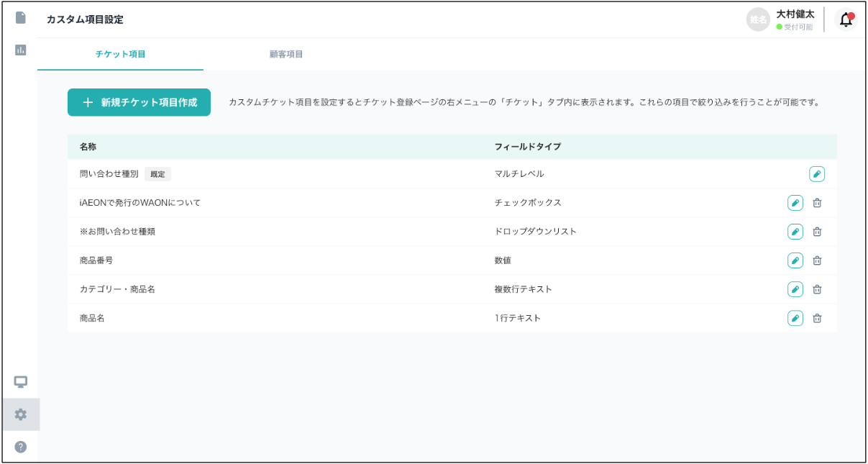This screenshot has width=868, height=464.
Task: Edit the カテゴリー・商品名 field
Action: (x=795, y=289)
